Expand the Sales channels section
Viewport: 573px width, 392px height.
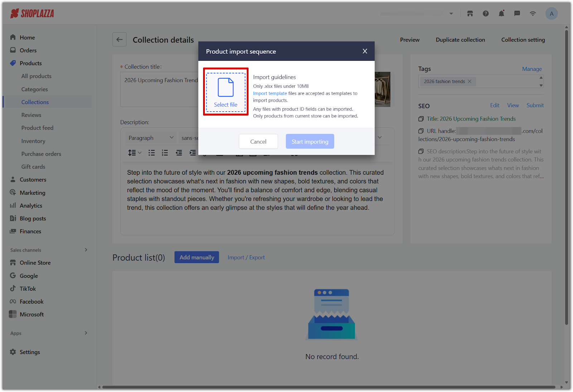tap(86, 250)
